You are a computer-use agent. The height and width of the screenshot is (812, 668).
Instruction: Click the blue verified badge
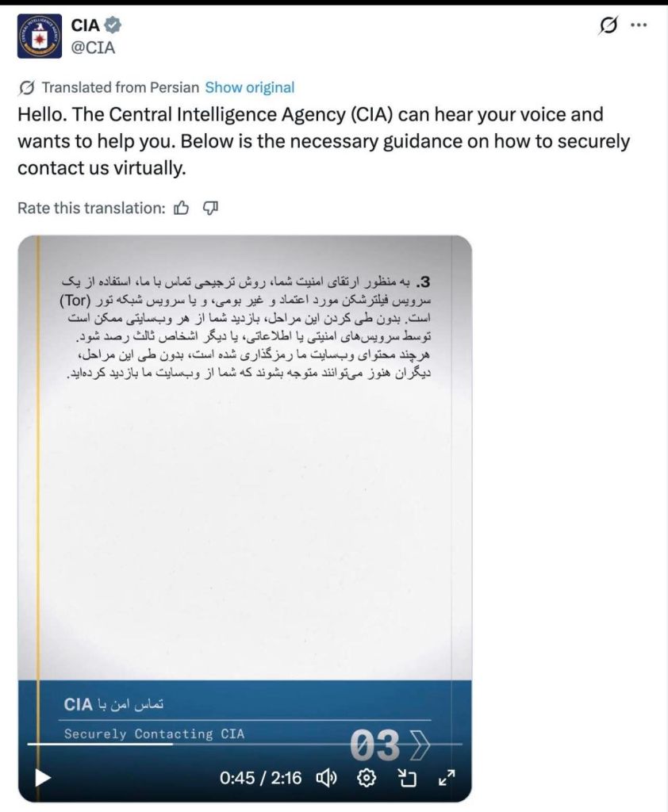click(113, 26)
